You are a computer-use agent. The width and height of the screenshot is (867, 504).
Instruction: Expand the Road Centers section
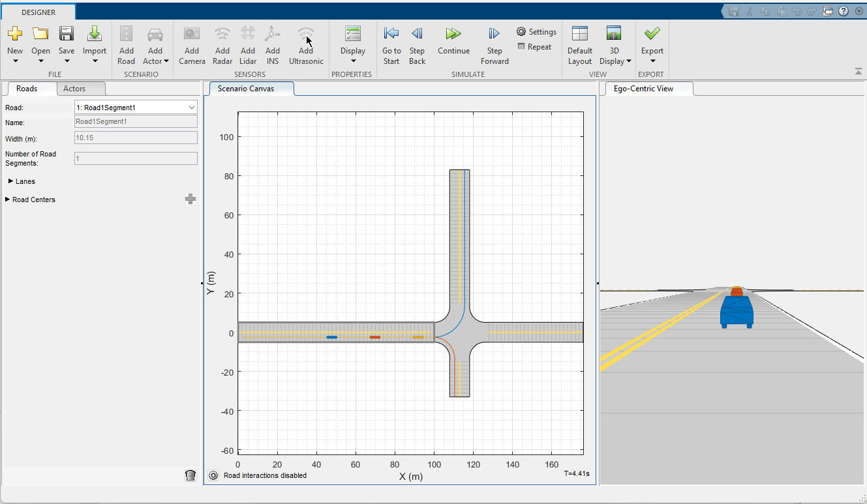point(8,200)
